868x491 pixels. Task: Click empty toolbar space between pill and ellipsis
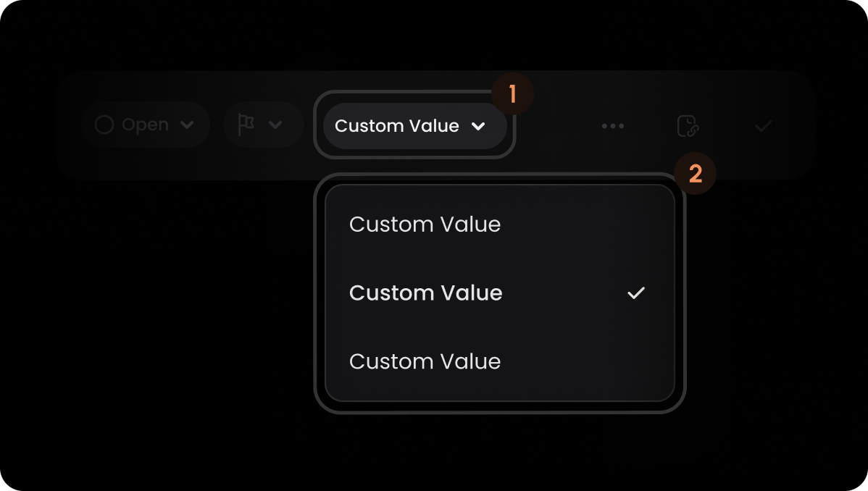(x=556, y=126)
